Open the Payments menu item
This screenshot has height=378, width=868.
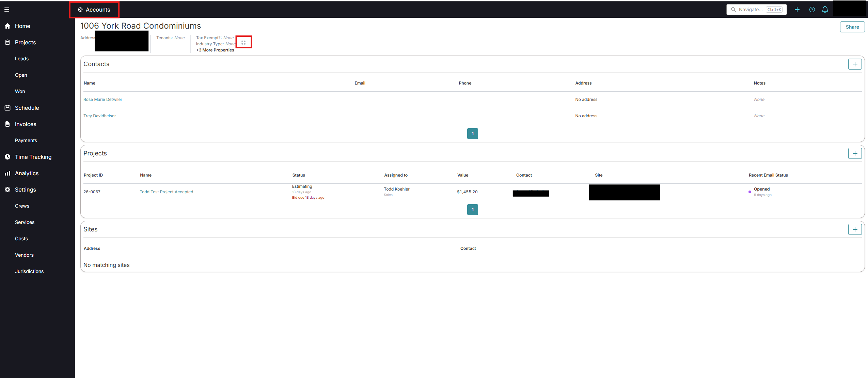point(26,140)
